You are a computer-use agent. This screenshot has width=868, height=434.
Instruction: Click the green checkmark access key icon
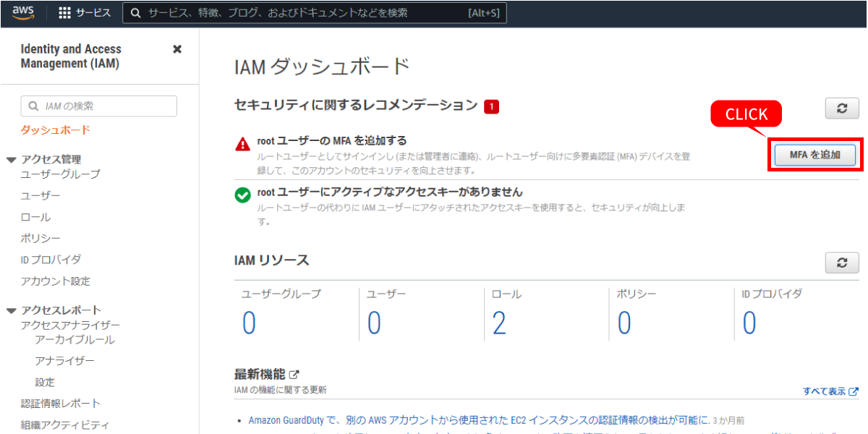(243, 195)
